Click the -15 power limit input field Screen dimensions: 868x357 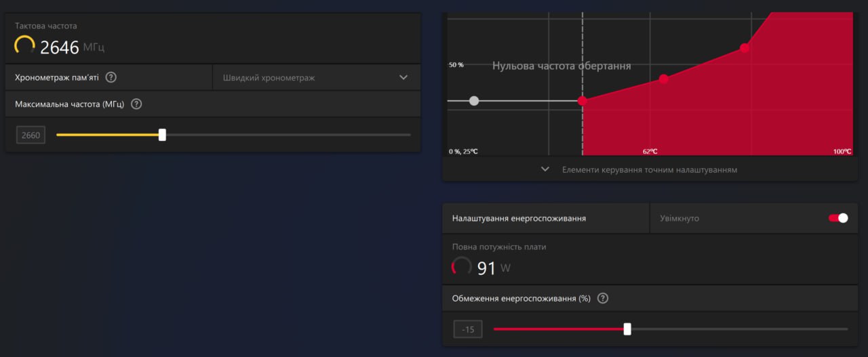(x=468, y=330)
